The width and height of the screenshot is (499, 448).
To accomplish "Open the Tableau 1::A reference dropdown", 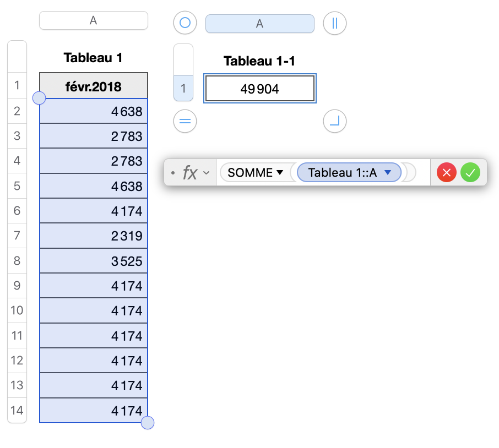I will click(388, 173).
